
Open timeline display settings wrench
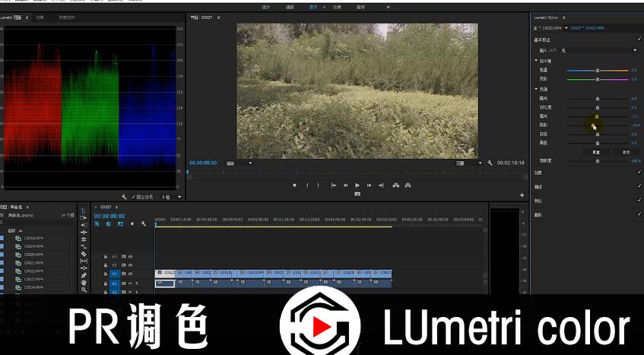[x=144, y=223]
